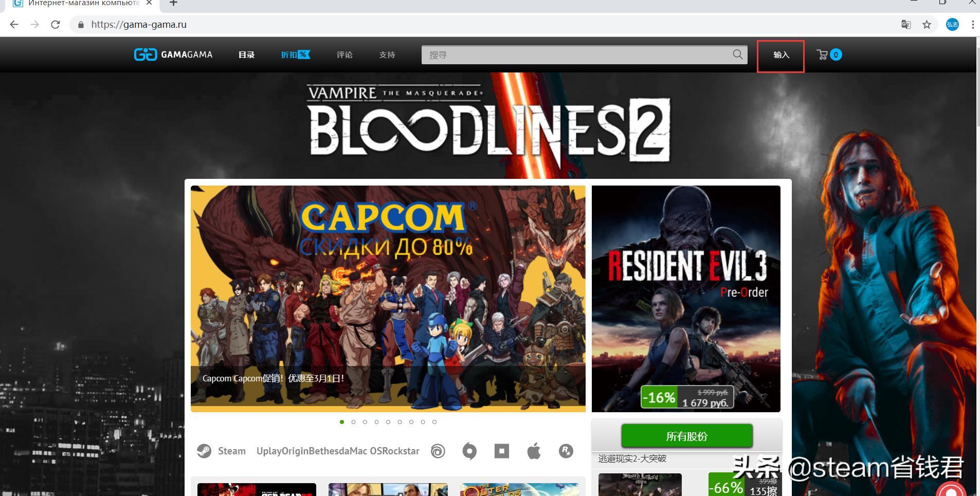The image size is (980, 496).
Task: Click the -66% discount badge
Action: coord(725,485)
